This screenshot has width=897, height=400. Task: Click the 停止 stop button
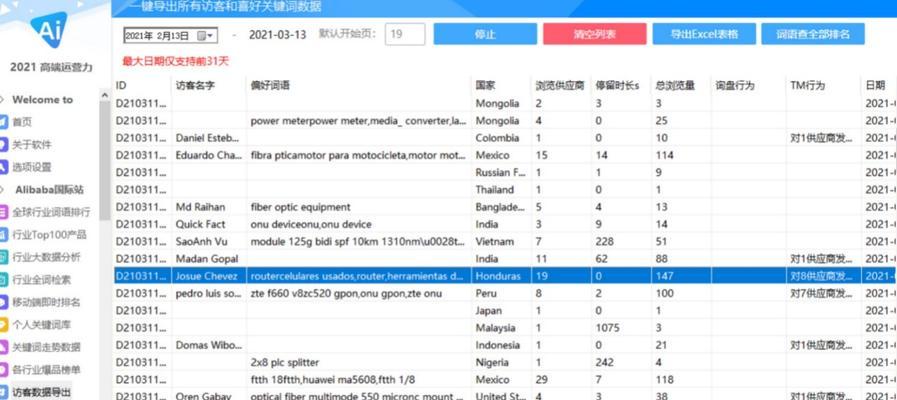[485, 34]
